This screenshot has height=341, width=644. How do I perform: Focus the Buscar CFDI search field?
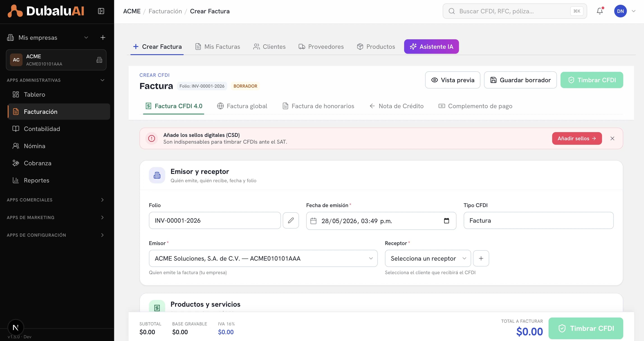[514, 11]
